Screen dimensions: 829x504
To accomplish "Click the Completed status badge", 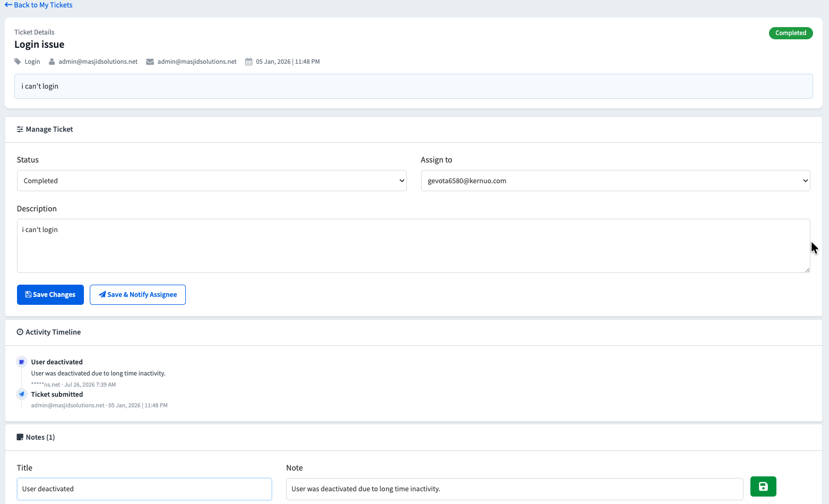I will click(x=791, y=33).
